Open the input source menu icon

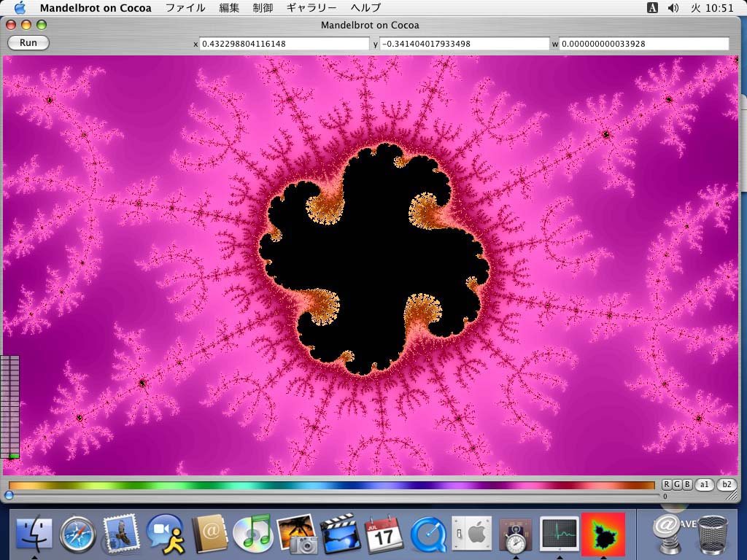pos(653,7)
